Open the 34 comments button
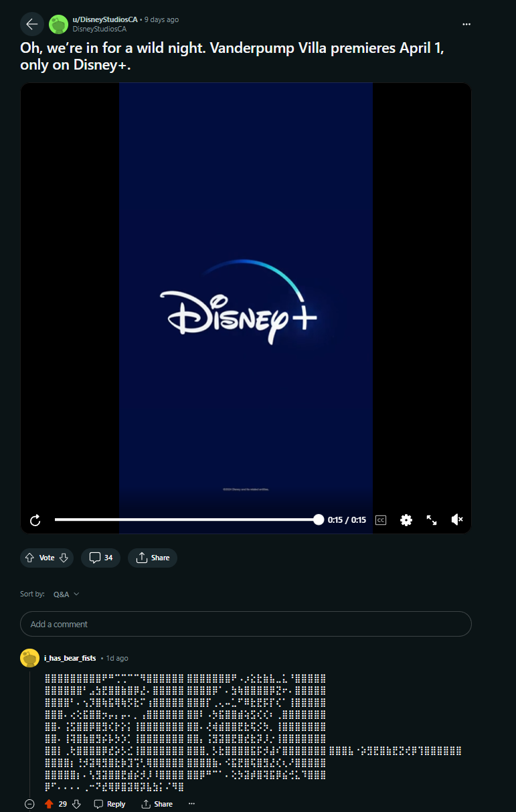The height and width of the screenshot is (812, 516). [101, 558]
